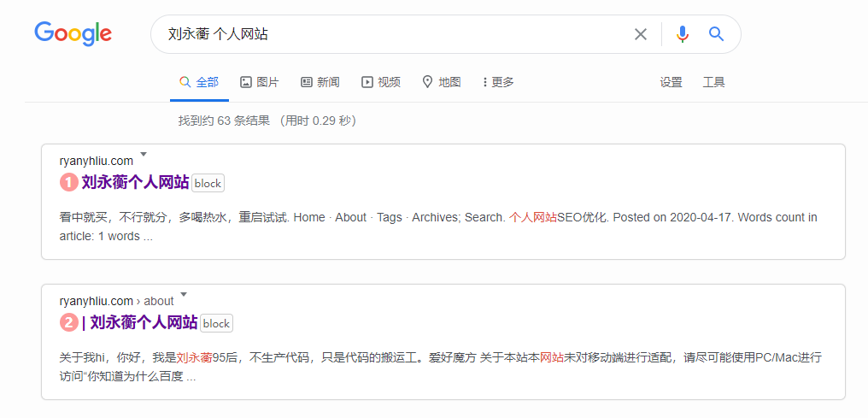This screenshot has height=418, width=868.
Task: Open the 视频 tab
Action: point(381,83)
